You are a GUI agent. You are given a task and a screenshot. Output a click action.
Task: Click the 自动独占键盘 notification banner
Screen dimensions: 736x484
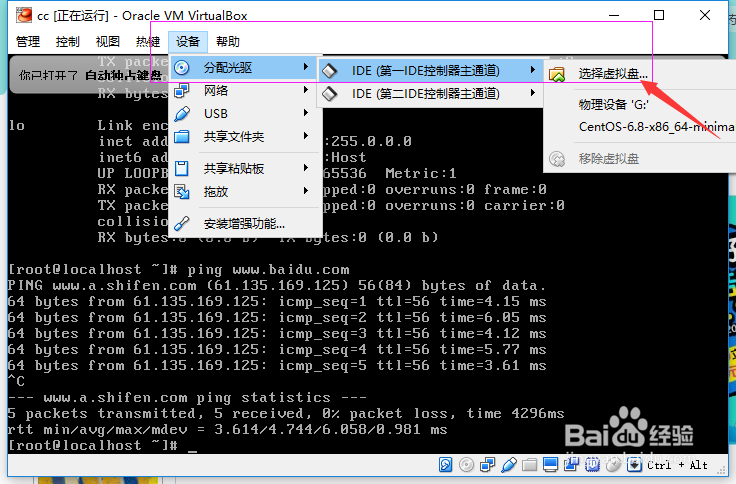(89, 75)
